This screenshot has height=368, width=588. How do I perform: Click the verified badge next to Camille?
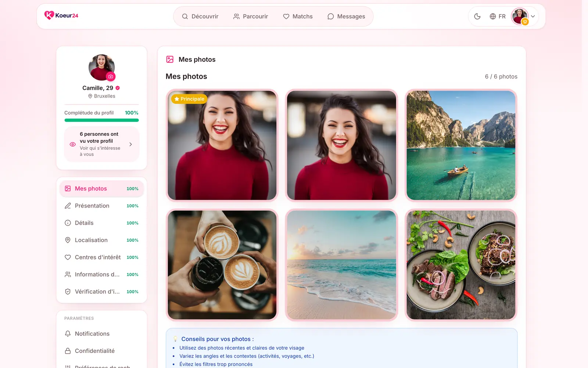coord(118,88)
